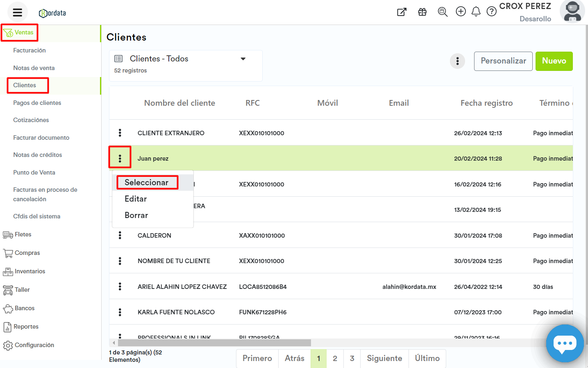Click the green Nuevo button
Screen dimensions: 588x368
pyautogui.click(x=554, y=61)
